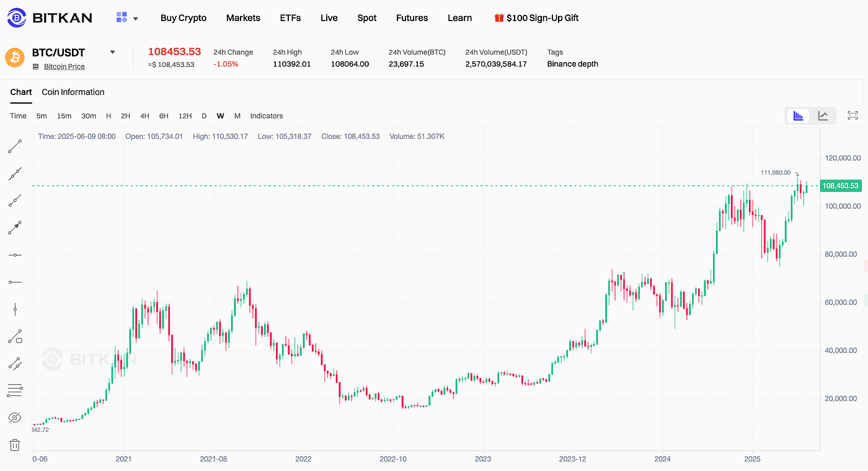Click the 2022-10 date axis label
Viewport: 868px width, 471px height.
[393, 459]
